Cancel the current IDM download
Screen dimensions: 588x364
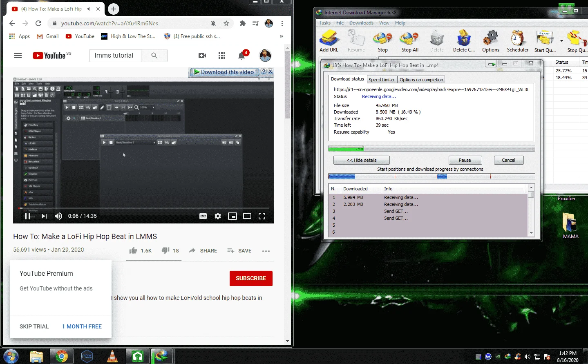tap(508, 160)
